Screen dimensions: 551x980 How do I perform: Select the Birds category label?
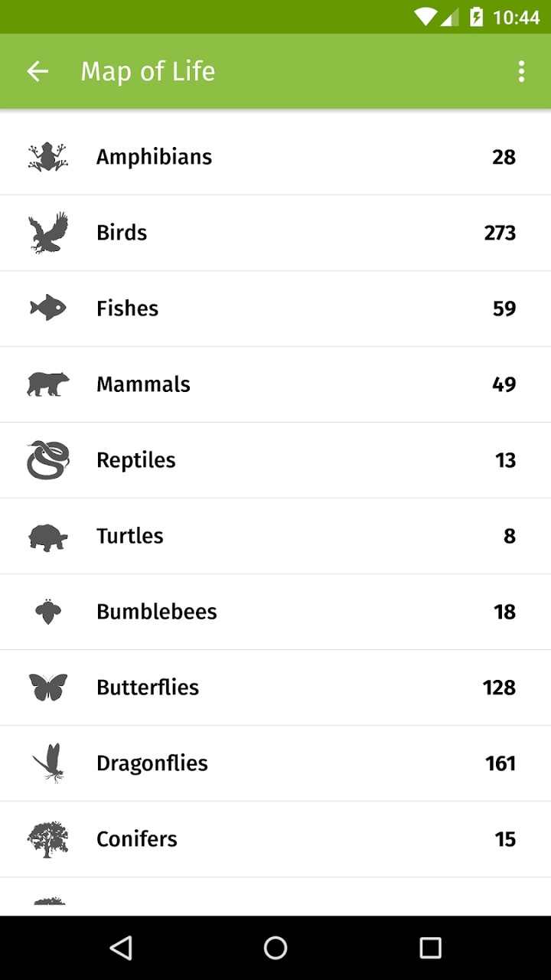122,233
